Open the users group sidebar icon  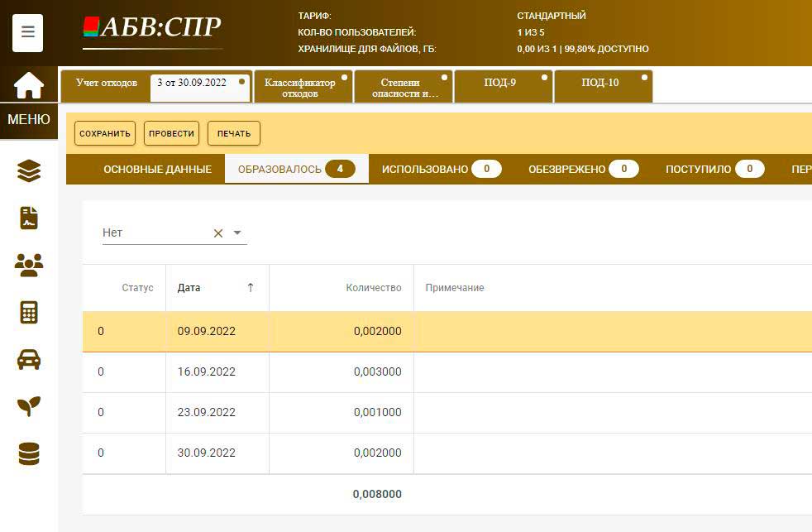click(29, 265)
